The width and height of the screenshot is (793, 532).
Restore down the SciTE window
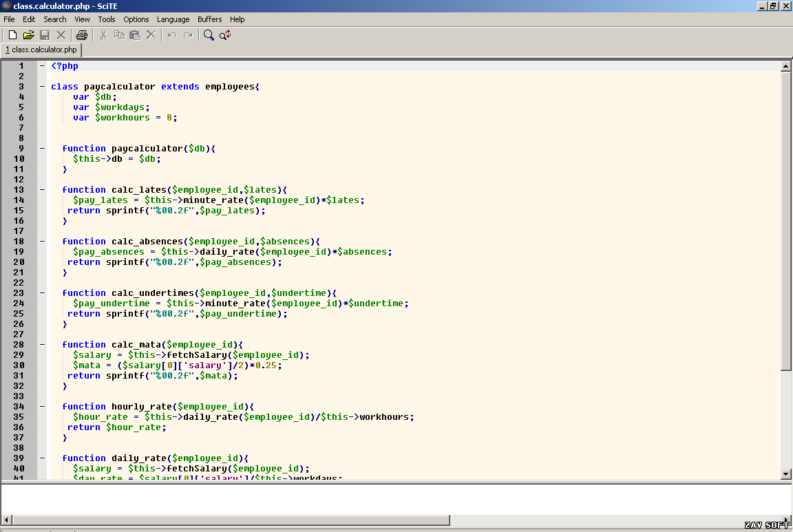pyautogui.click(x=773, y=6)
